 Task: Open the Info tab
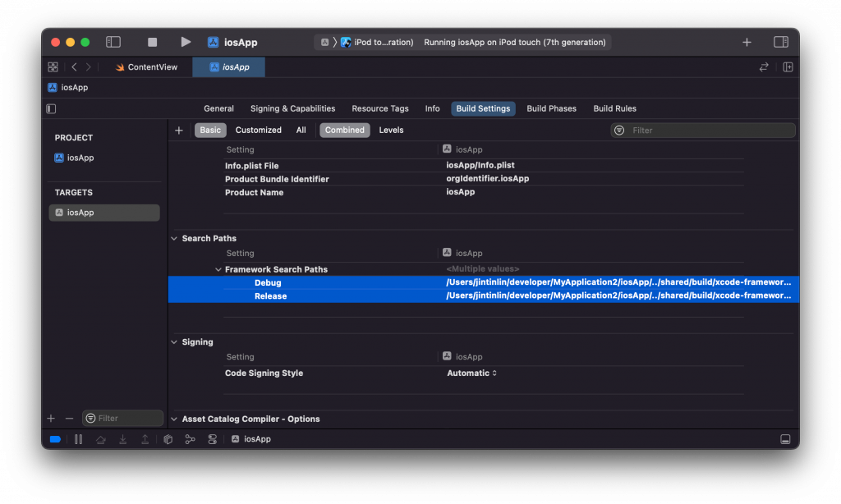[432, 108]
